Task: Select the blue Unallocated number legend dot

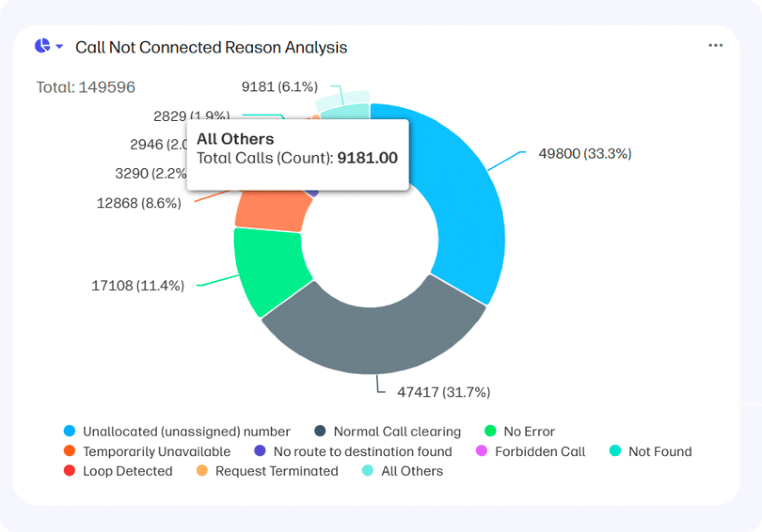Action: 69,431
